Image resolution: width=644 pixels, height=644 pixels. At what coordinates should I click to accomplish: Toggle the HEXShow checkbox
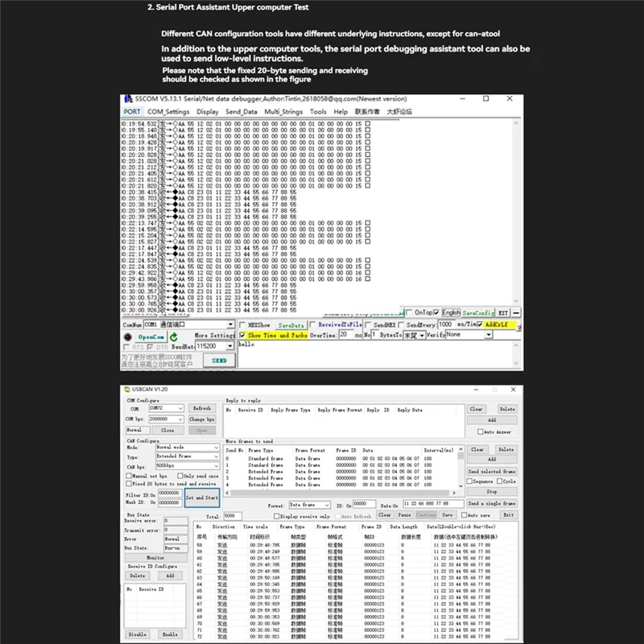click(x=242, y=325)
